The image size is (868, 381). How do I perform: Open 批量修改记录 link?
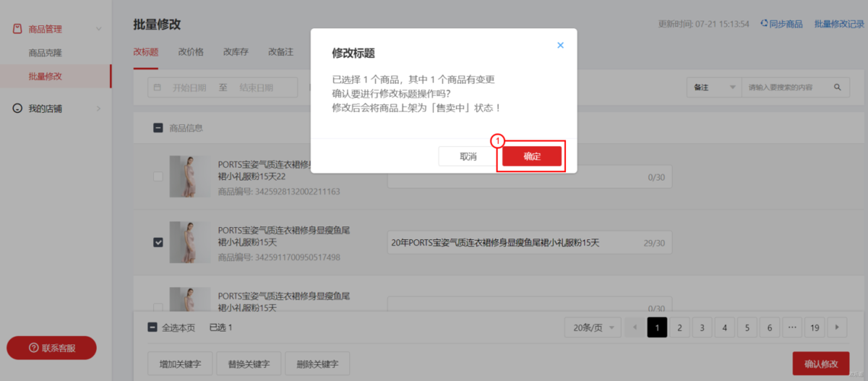coord(839,24)
